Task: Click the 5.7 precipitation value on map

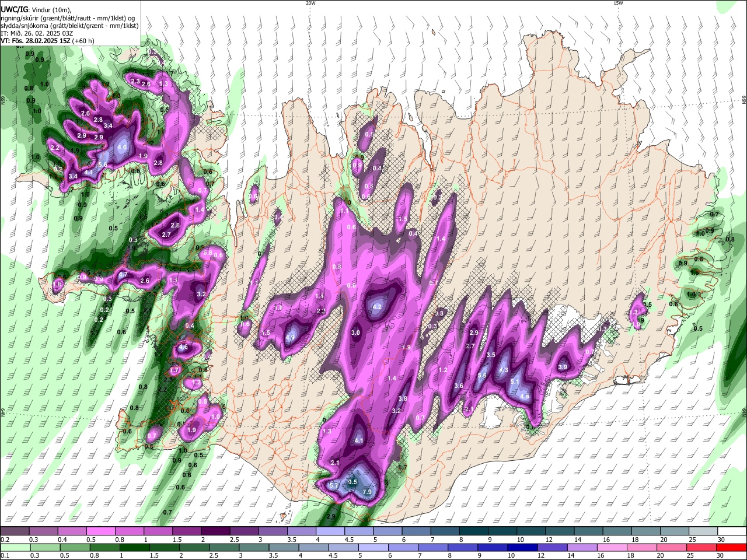Action: point(334,485)
